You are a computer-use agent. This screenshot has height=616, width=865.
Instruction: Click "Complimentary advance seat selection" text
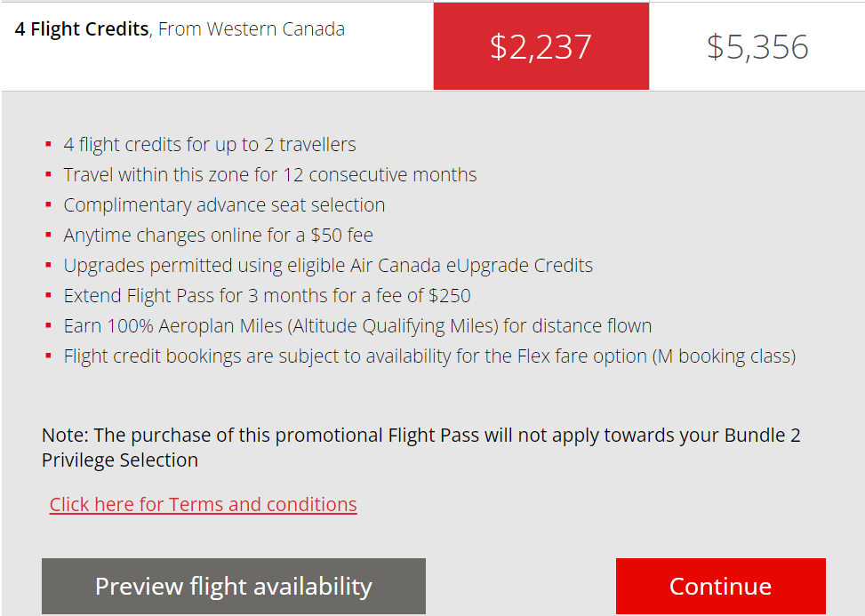point(224,205)
